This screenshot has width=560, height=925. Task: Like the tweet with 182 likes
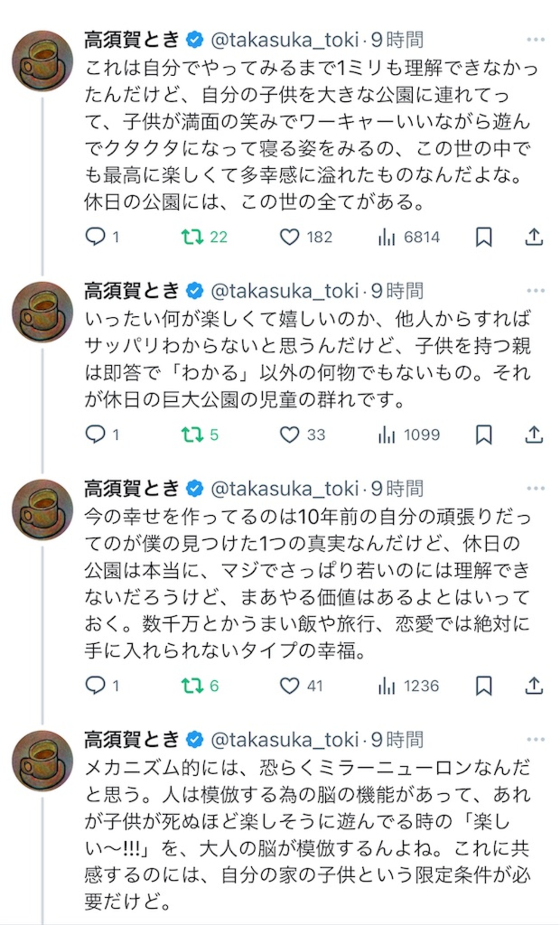(289, 237)
